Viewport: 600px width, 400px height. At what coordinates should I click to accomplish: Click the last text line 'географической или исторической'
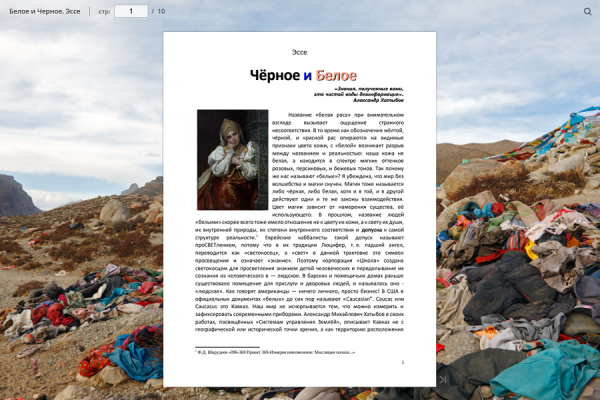(x=299, y=330)
